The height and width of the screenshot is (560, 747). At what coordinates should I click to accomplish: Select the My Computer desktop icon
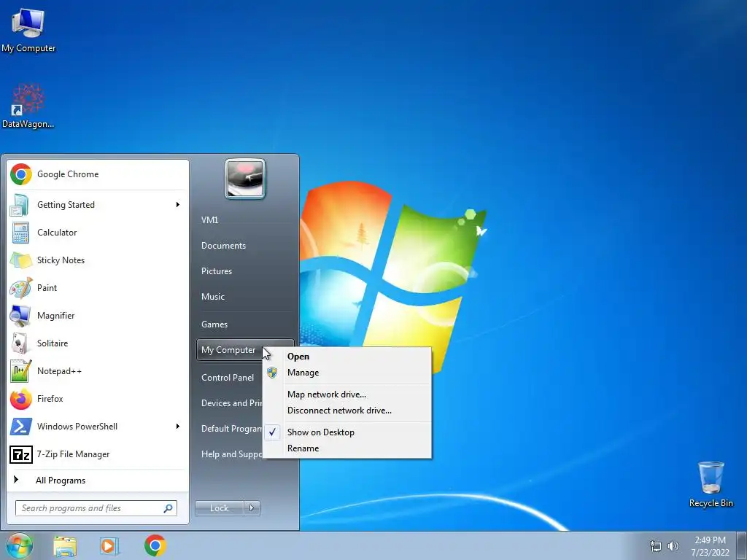point(28,30)
